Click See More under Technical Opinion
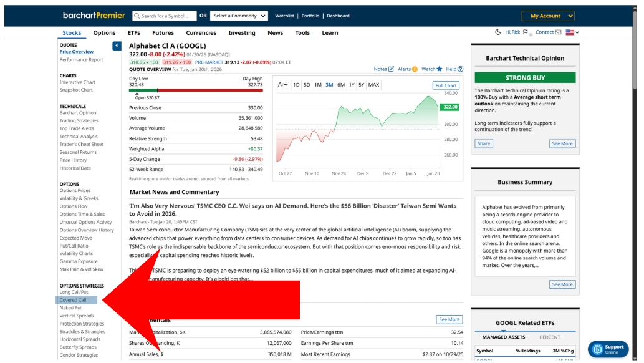The width and height of the screenshot is (644, 363). [x=562, y=143]
